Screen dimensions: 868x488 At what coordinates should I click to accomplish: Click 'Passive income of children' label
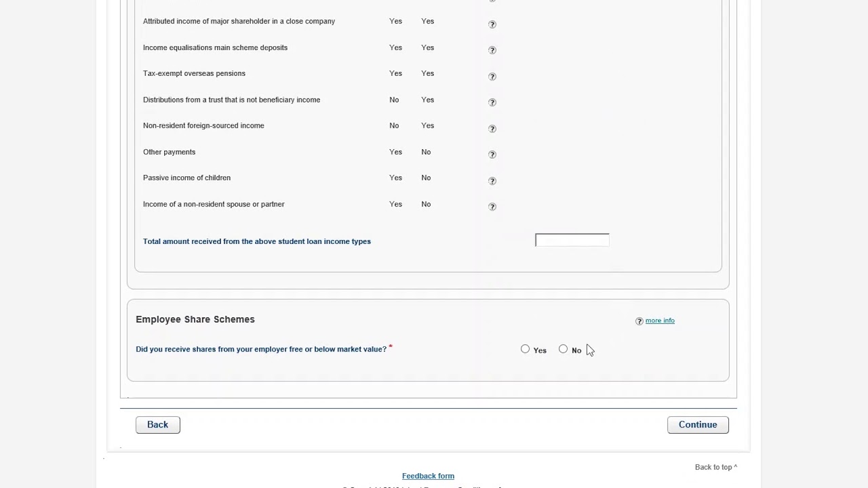(x=186, y=178)
